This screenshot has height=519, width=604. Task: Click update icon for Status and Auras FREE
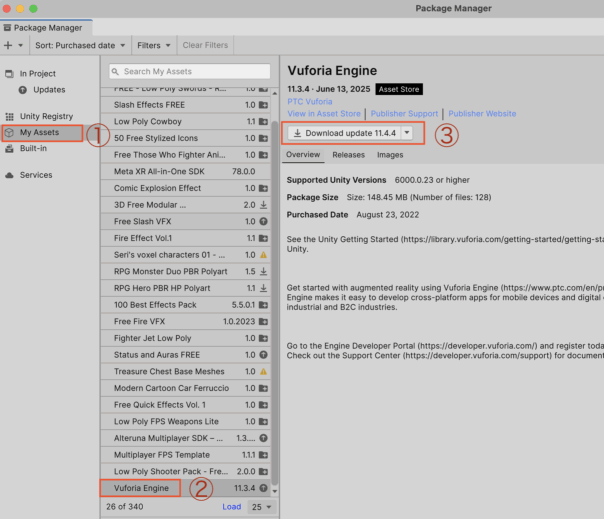point(263,354)
